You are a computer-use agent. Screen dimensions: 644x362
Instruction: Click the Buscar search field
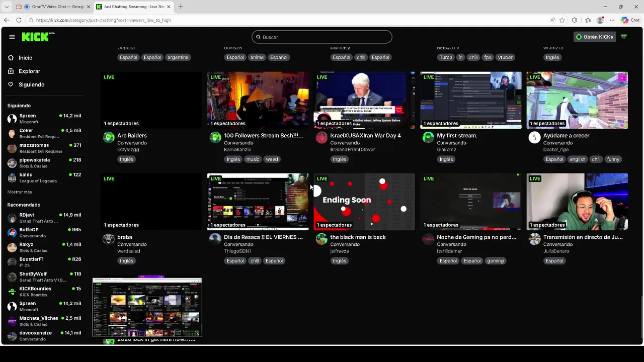pyautogui.click(x=322, y=37)
